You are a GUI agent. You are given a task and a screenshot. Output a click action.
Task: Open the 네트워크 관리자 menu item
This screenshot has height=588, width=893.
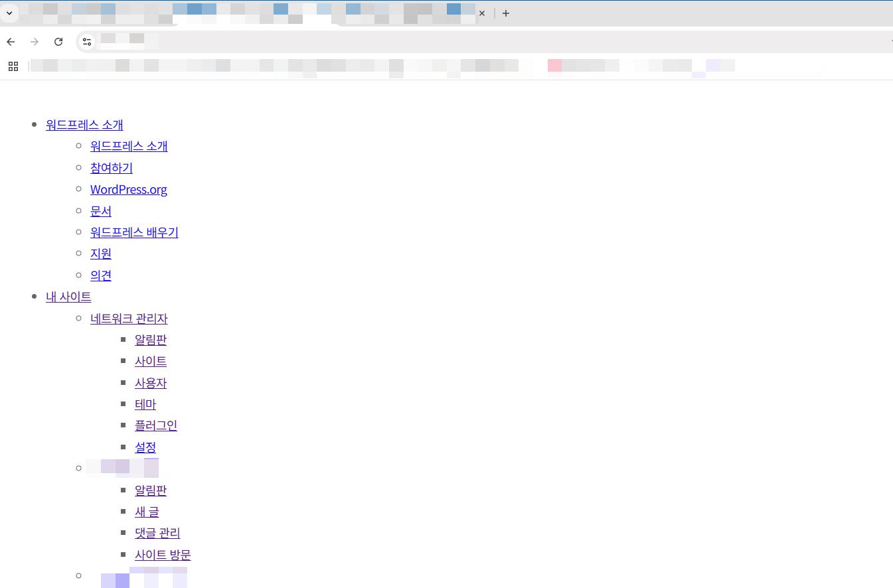click(x=129, y=319)
